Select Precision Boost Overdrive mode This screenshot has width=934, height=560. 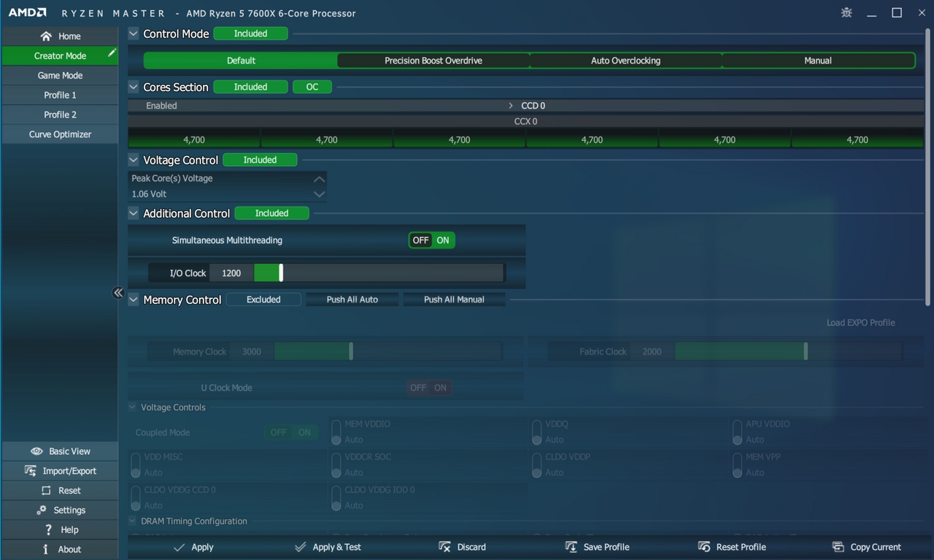click(433, 61)
